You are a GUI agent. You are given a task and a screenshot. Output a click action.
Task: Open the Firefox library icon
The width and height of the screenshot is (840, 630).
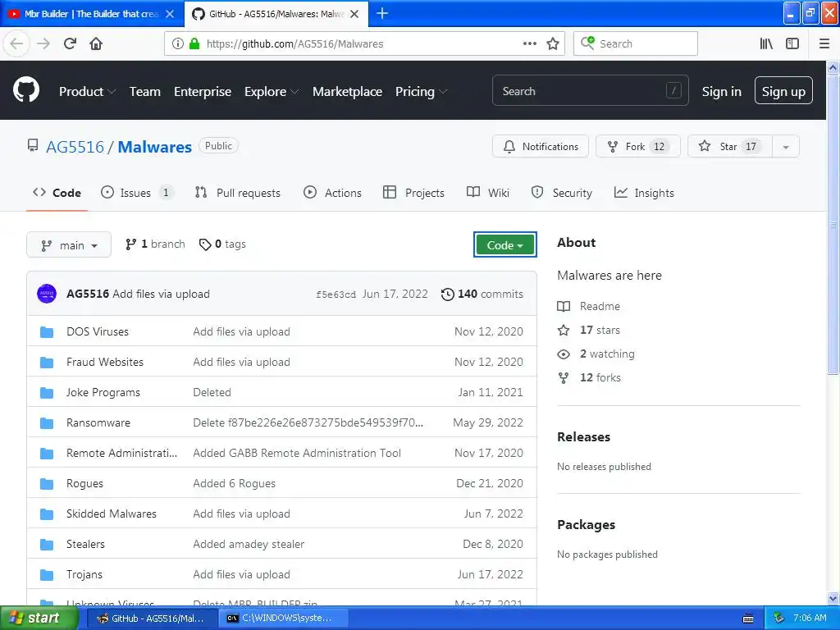(766, 43)
